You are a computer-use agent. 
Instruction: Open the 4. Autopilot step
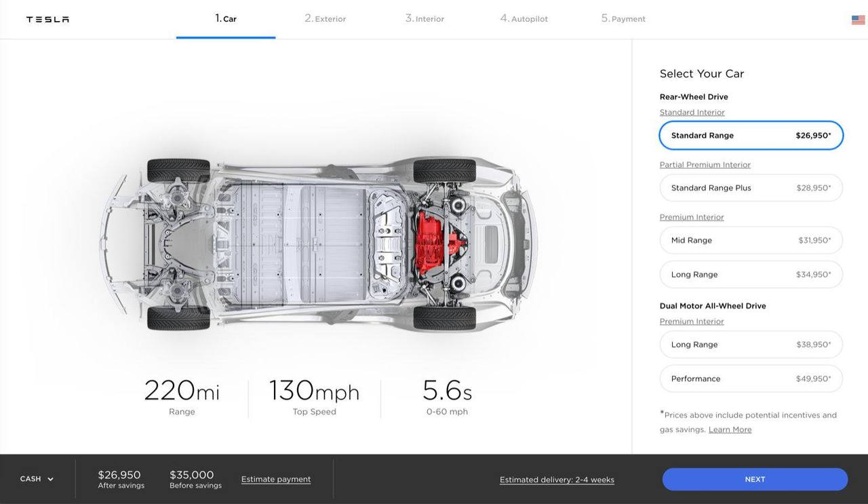[524, 19]
